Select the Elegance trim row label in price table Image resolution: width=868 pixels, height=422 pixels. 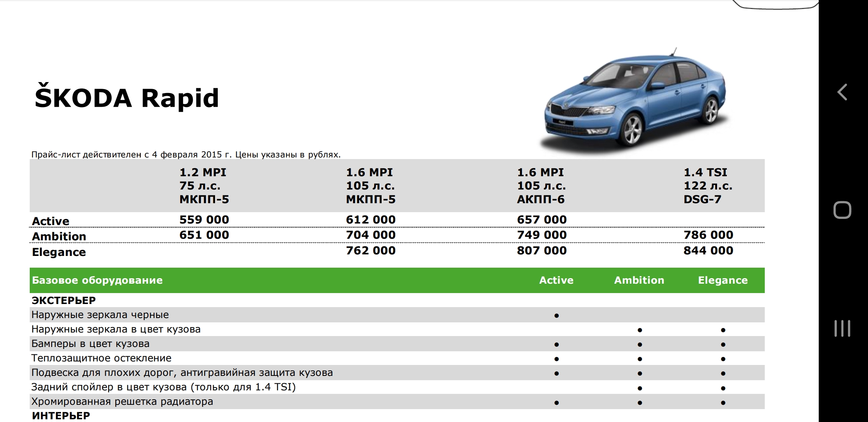click(x=59, y=252)
